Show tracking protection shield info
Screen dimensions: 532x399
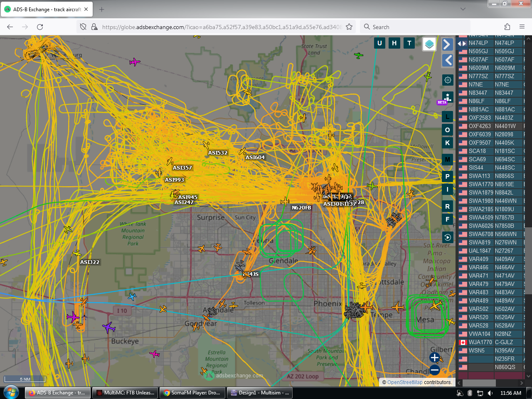click(83, 27)
